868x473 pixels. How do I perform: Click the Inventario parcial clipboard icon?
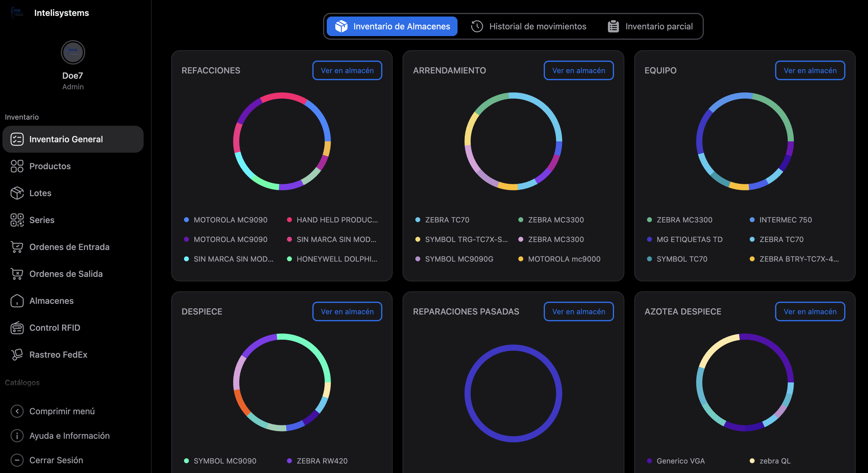point(613,26)
